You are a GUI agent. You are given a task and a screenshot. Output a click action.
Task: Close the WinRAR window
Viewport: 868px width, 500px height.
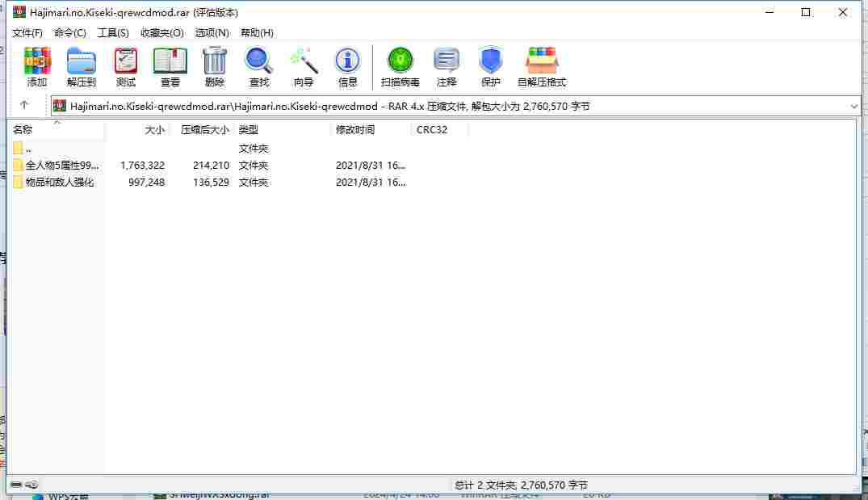(842, 11)
